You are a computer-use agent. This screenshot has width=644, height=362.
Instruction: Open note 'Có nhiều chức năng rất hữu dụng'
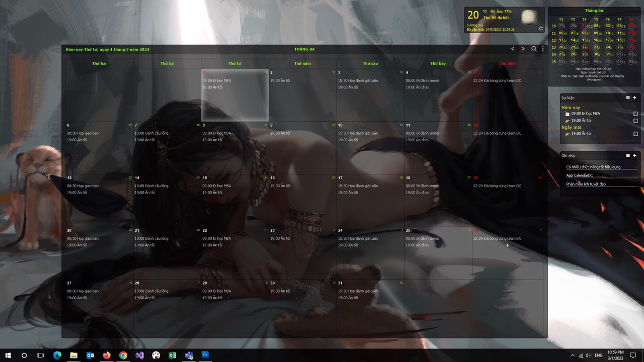(x=593, y=167)
